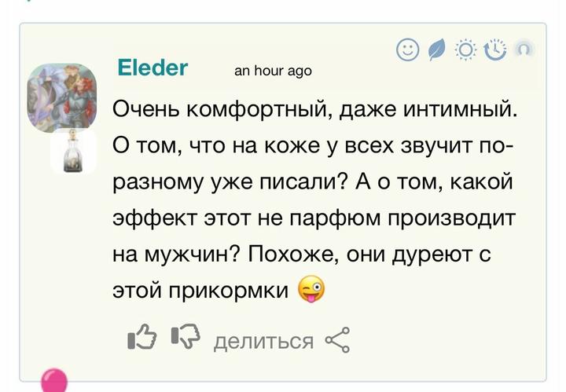
Task: Click the perfume bottle thumbnail under avatar
Action: pos(73,152)
